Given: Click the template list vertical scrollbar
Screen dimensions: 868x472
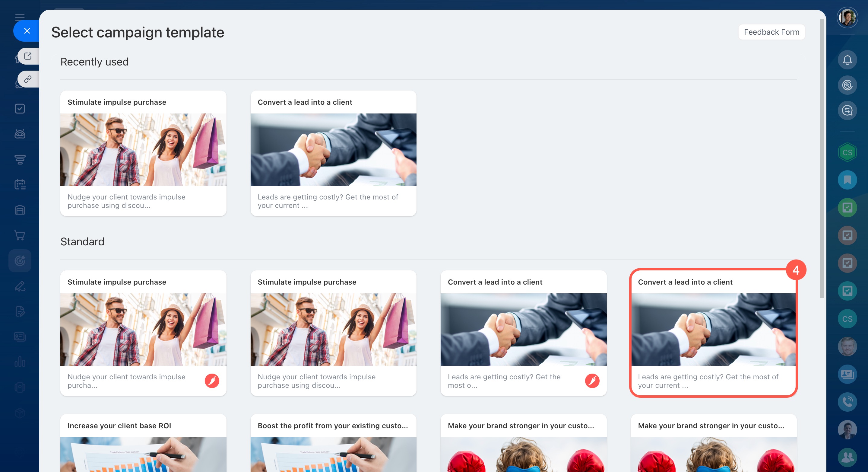Looking at the screenshot, I should pyautogui.click(x=822, y=158).
